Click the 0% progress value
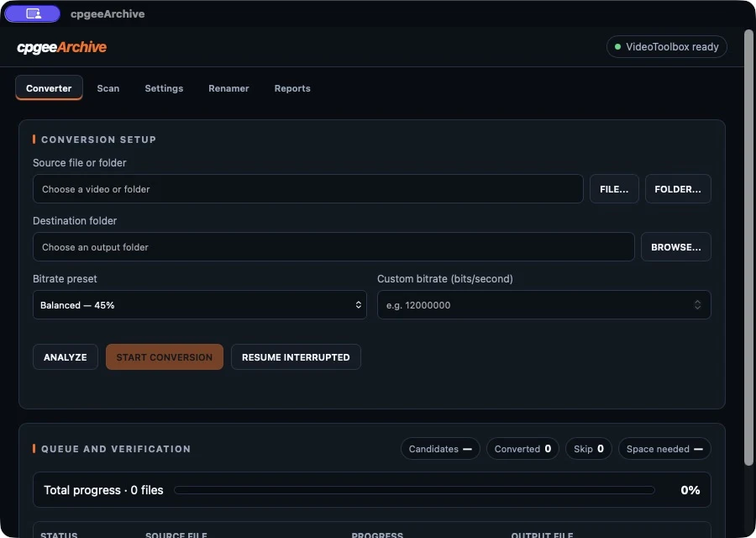Viewport: 756px width, 538px height. point(690,490)
